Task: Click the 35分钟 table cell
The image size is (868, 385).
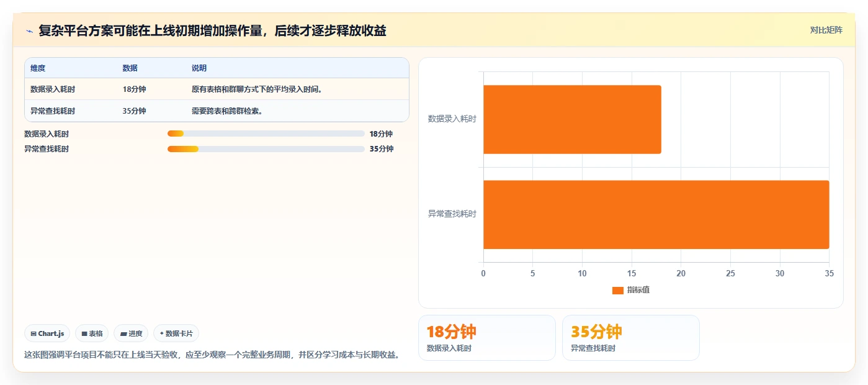Action: pos(135,111)
